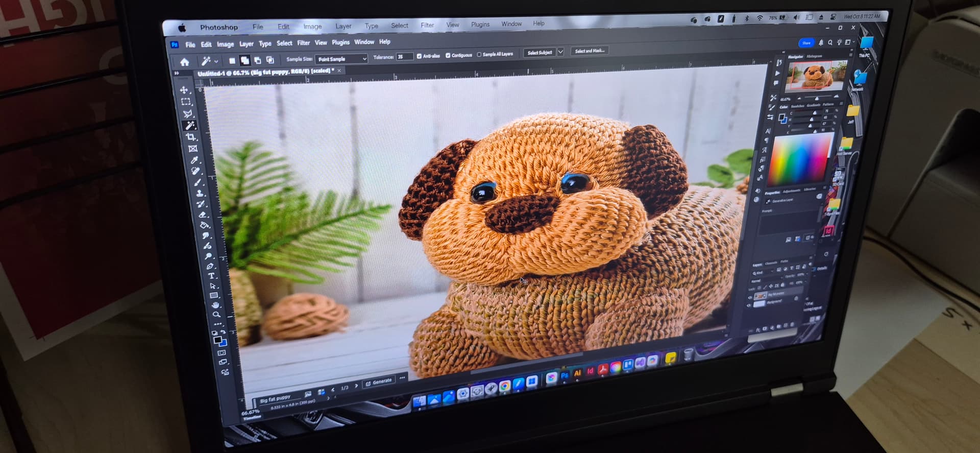The width and height of the screenshot is (980, 453).
Task: Select the Zoom tool
Action: point(216,315)
